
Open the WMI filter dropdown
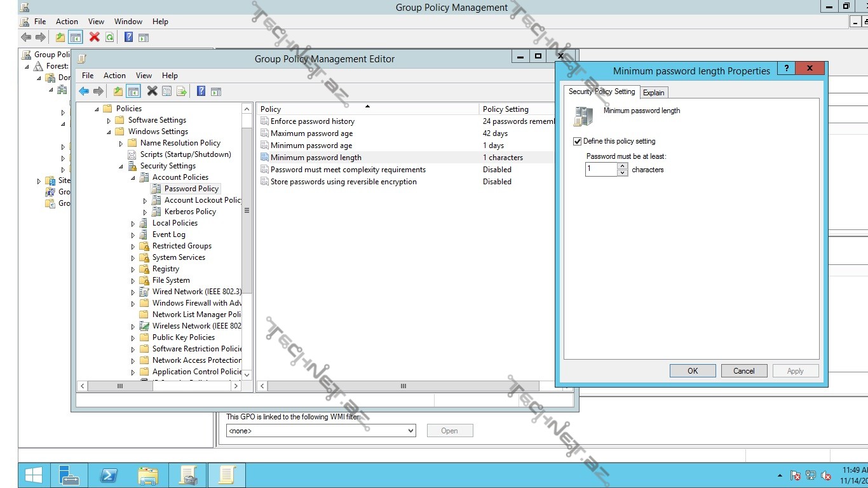click(x=410, y=431)
